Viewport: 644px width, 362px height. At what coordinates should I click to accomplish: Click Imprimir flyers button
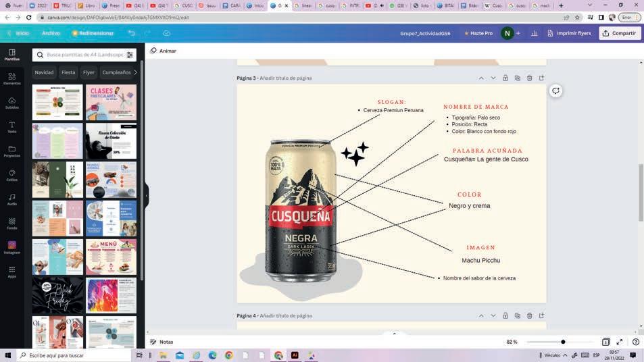coord(570,33)
